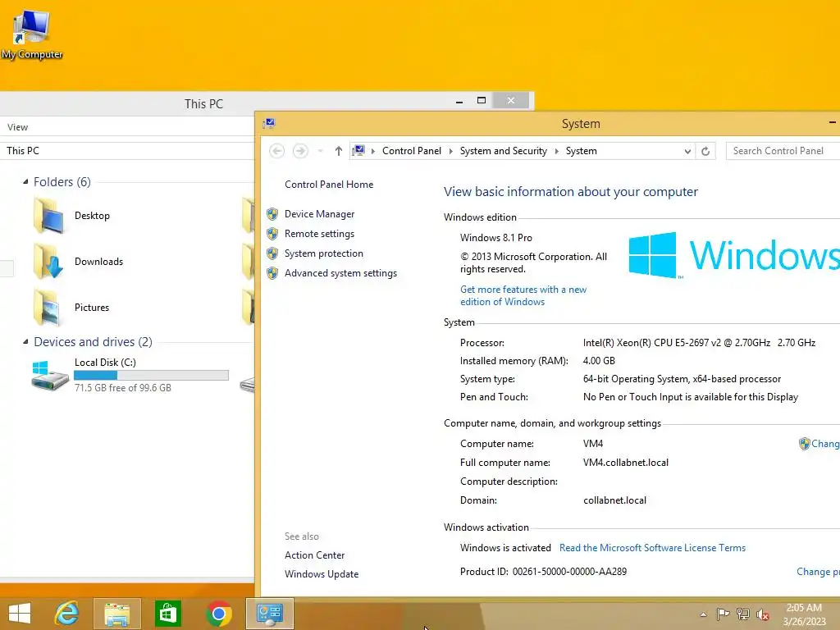Launch Internet Explorer from the taskbar
The image size is (840, 630).
pos(67,614)
